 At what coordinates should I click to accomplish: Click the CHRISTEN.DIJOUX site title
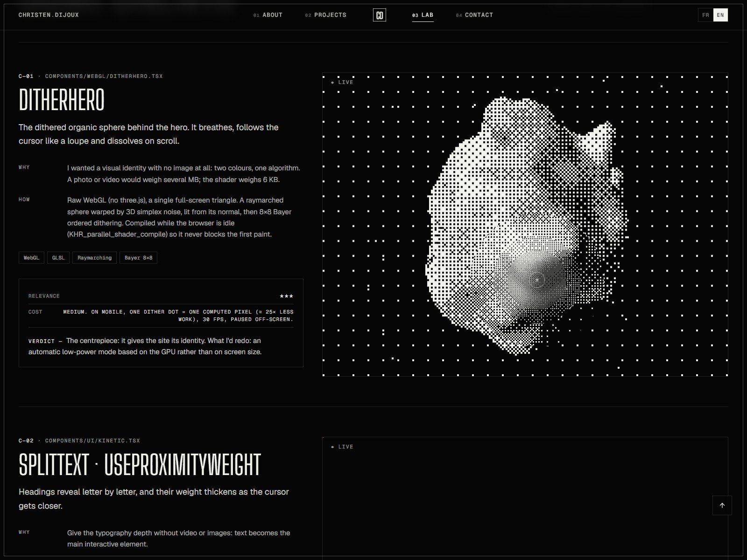click(x=49, y=15)
